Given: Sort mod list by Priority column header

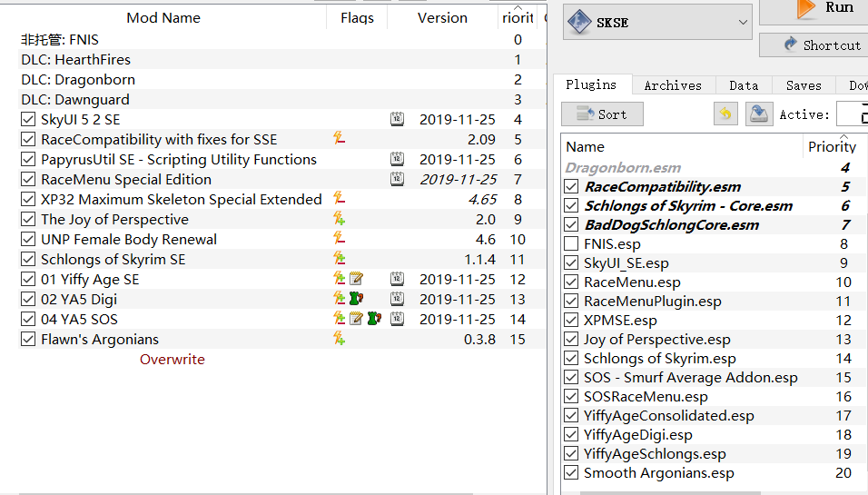Looking at the screenshot, I should pos(518,17).
